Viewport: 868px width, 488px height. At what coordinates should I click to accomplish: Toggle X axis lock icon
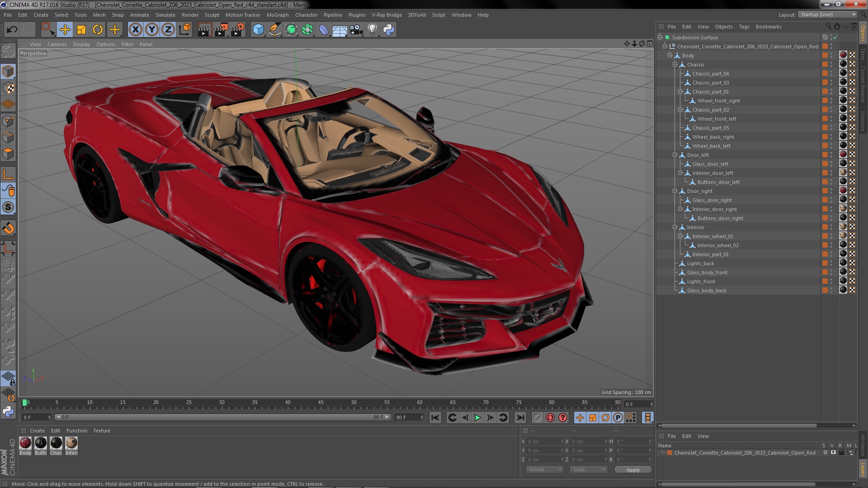click(135, 30)
